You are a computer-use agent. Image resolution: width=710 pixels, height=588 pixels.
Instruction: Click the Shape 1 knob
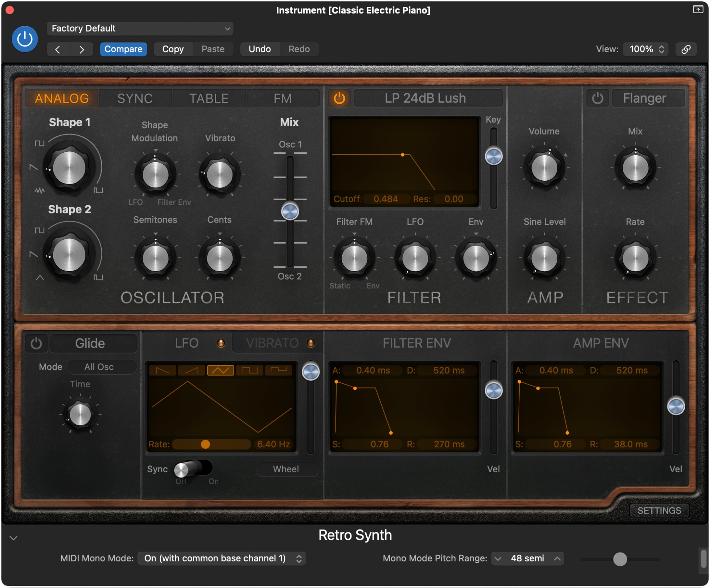click(69, 168)
